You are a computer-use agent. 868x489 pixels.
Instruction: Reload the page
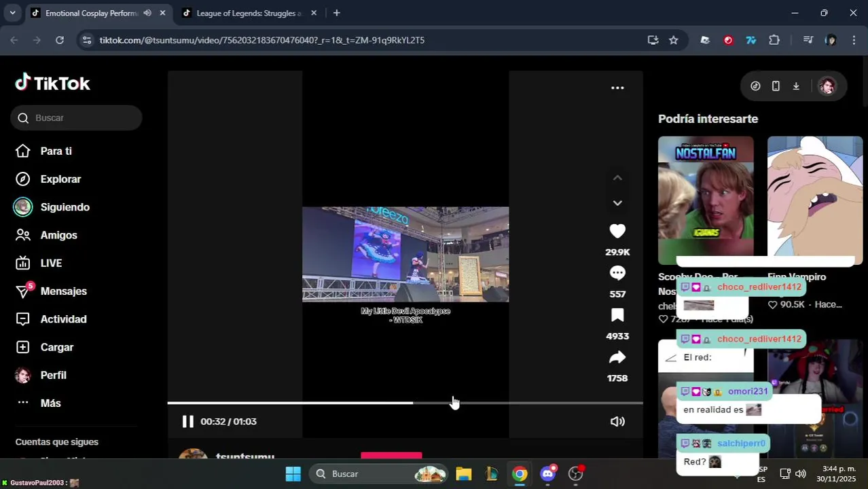click(x=60, y=40)
